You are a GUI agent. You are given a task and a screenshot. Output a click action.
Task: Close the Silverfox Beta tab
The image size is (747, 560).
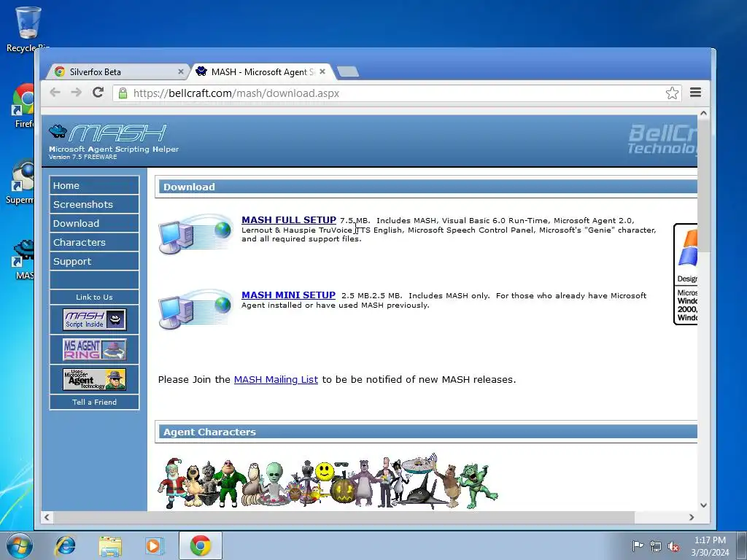tap(181, 72)
